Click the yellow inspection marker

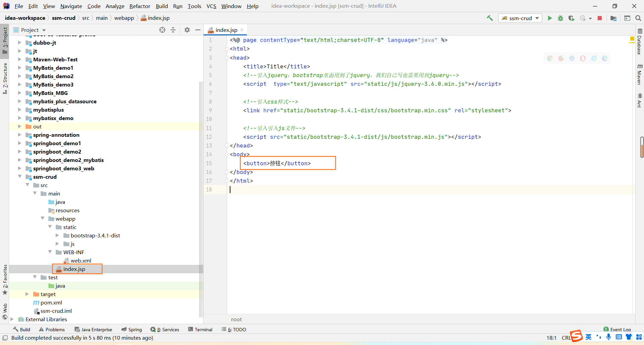pos(632,39)
